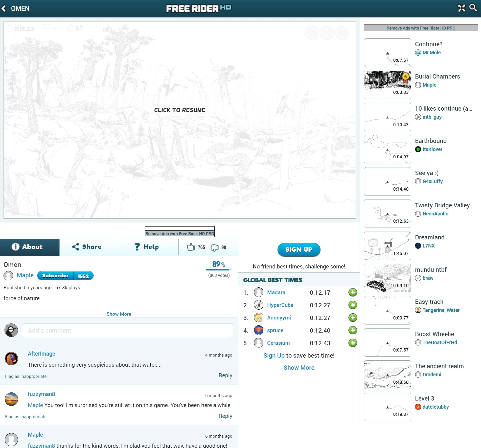The width and height of the screenshot is (481, 448).
Task: Click Maple's avatar next to Subscribe
Action: tap(8, 276)
